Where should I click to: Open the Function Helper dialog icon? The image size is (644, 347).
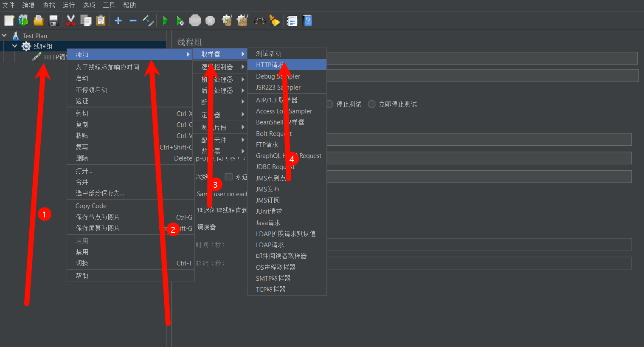(x=292, y=20)
